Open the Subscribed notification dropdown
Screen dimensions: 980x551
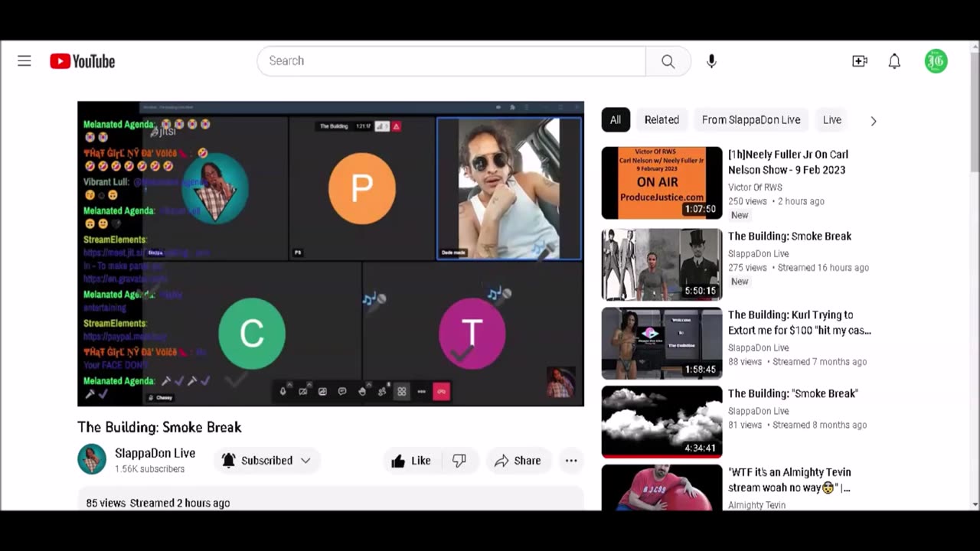click(266, 461)
